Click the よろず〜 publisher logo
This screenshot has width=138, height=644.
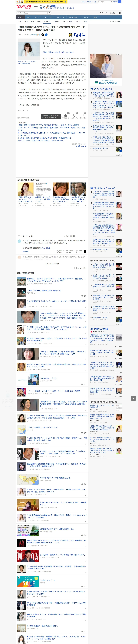tap(77, 35)
